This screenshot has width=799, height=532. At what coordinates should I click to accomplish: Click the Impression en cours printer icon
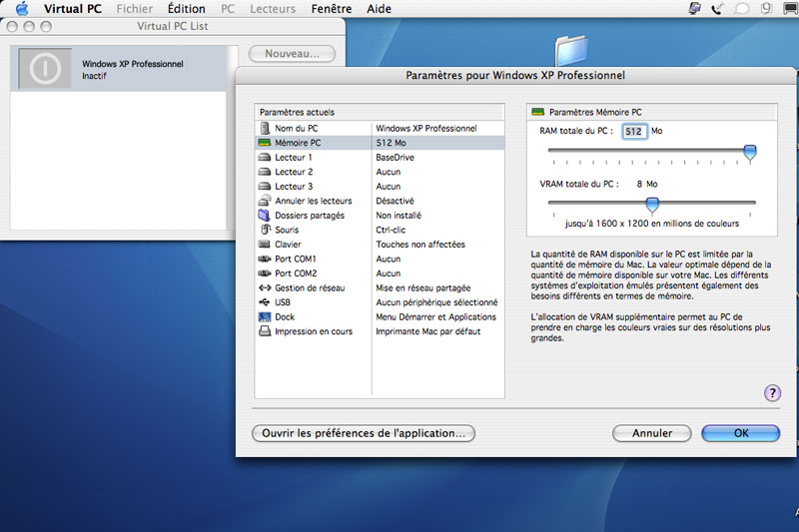(265, 331)
